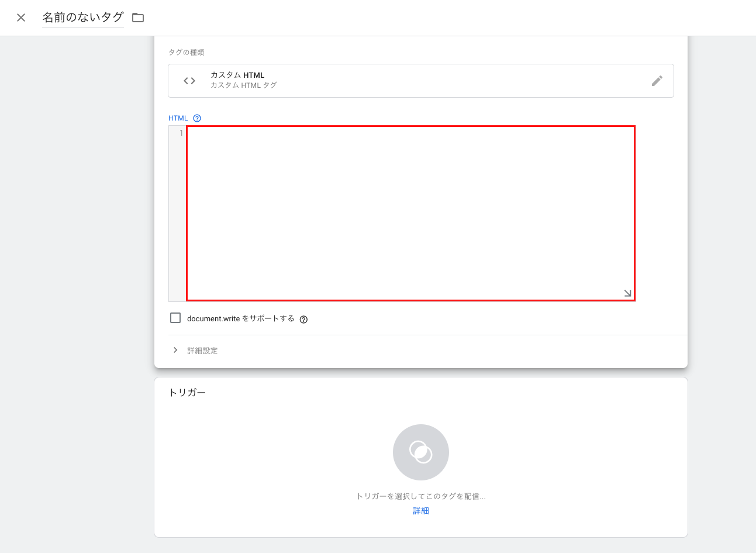Choose a trigger via the circular trigger icon
This screenshot has height=553, width=756.
click(420, 452)
